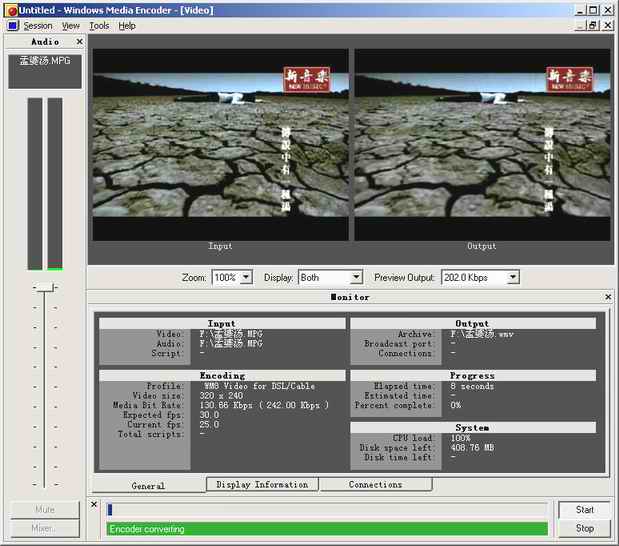Viewport: 619px width, 546px height.
Task: Open the Help menu
Action: click(127, 25)
